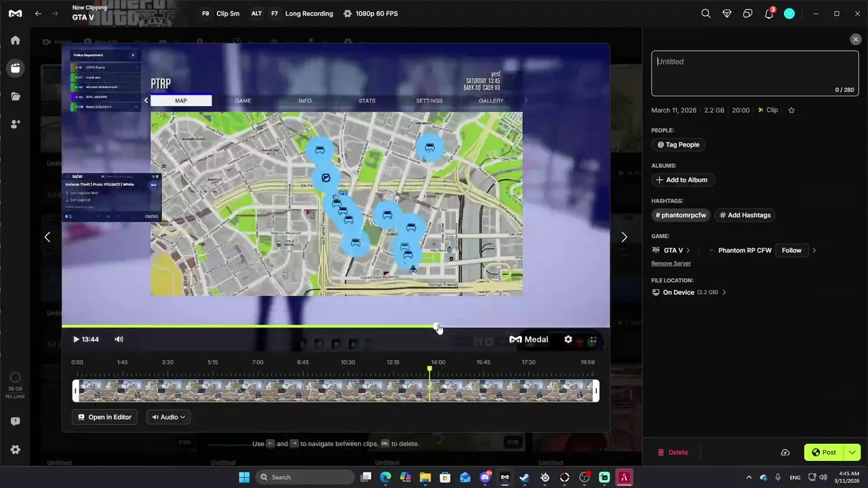The width and height of the screenshot is (868, 488).
Task: Click the right trim handle of the clip strip
Action: click(596, 391)
